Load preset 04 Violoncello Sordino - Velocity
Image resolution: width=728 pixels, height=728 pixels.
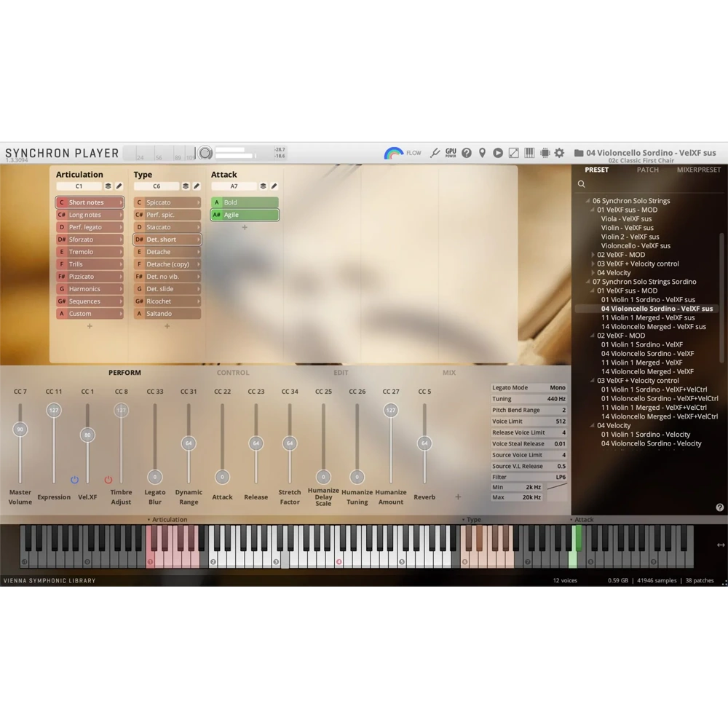pyautogui.click(x=651, y=444)
